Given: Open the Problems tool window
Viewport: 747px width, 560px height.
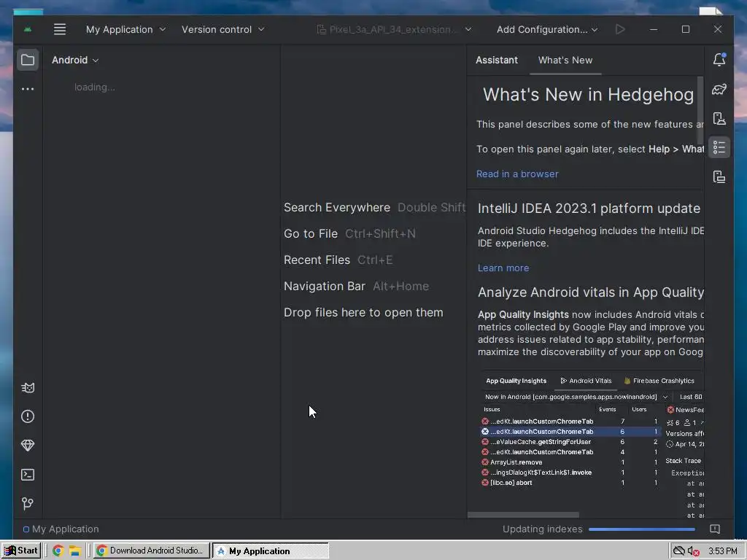Looking at the screenshot, I should [x=28, y=416].
